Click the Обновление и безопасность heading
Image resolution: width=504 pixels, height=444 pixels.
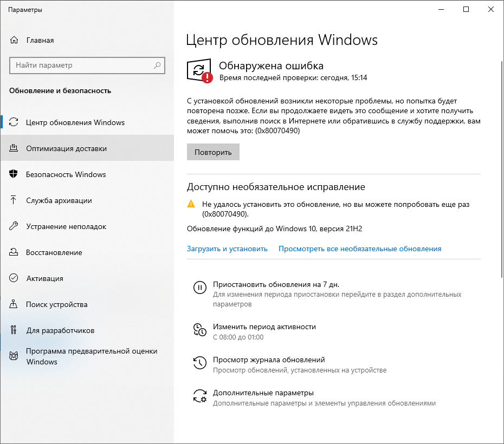coord(60,91)
